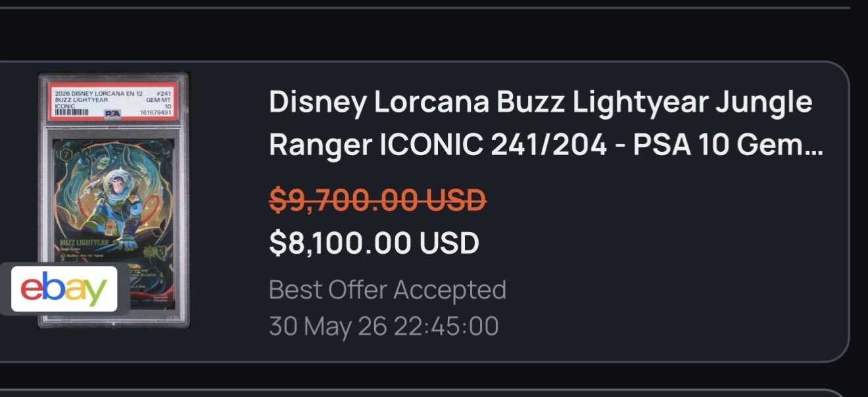The image size is (868, 397).
Task: Click the next listing card's top edge below
Action: [421, 391]
